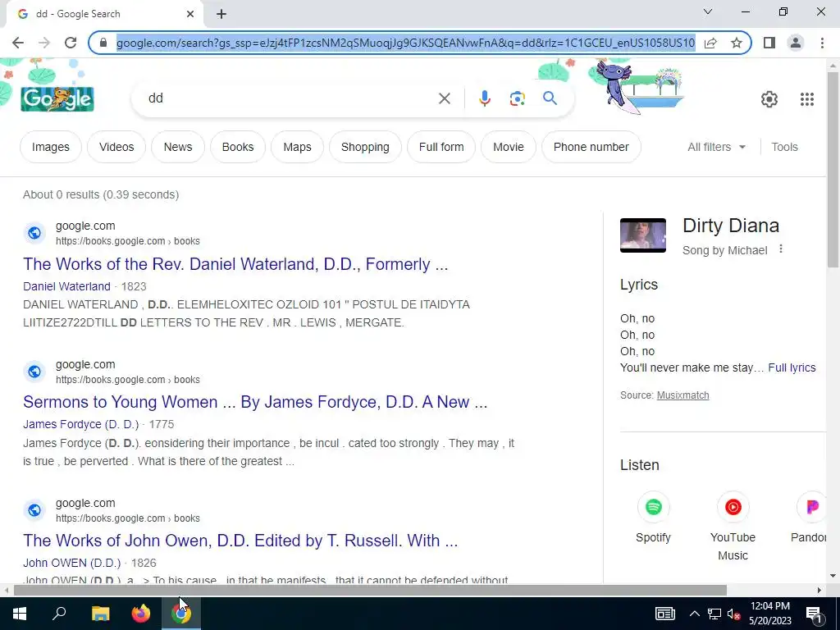Click the 'Dirty Diana' title

[731, 226]
